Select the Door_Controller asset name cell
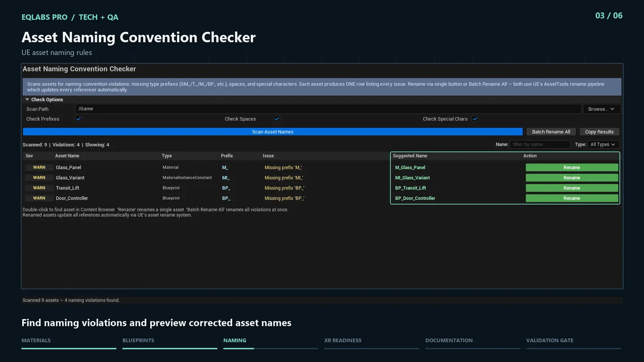 click(72, 198)
